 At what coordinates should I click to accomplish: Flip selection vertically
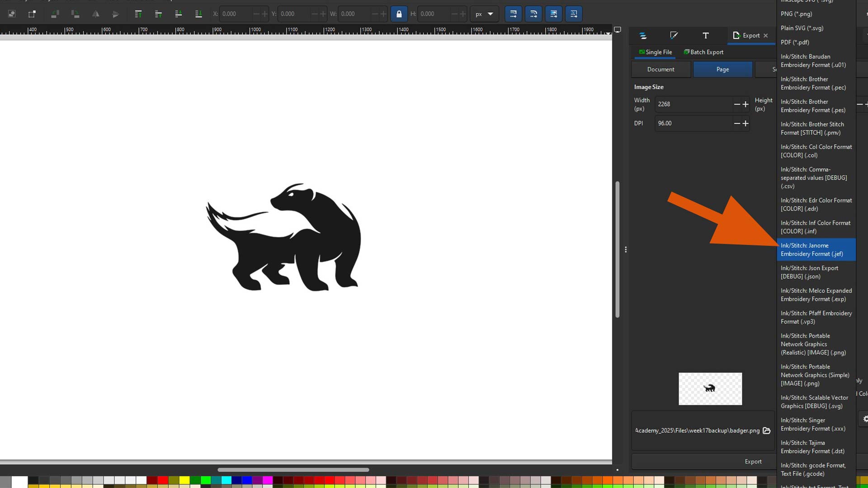pyautogui.click(x=116, y=14)
